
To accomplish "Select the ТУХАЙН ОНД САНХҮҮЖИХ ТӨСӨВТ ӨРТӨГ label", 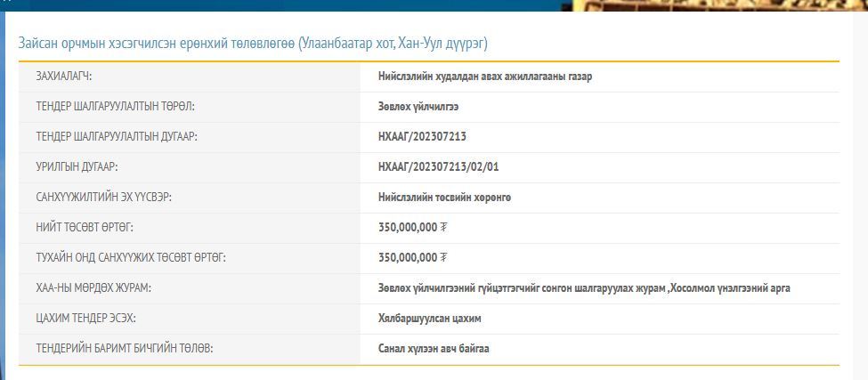I will point(131,258).
